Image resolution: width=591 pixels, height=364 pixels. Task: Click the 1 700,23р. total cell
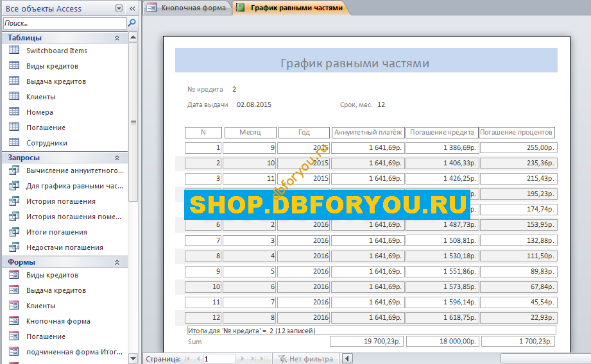pyautogui.click(x=518, y=341)
